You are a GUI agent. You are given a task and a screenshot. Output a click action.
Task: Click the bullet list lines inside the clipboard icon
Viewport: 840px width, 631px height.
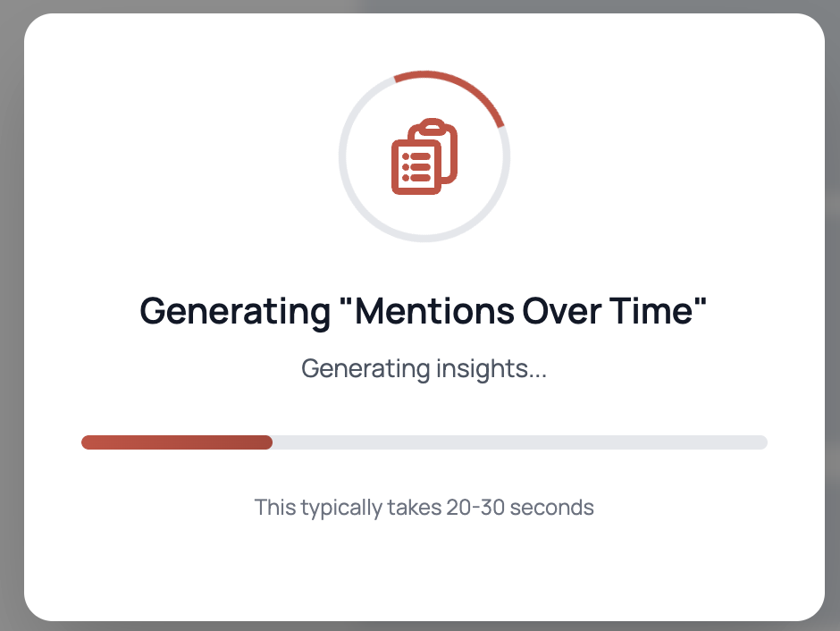pos(416,167)
